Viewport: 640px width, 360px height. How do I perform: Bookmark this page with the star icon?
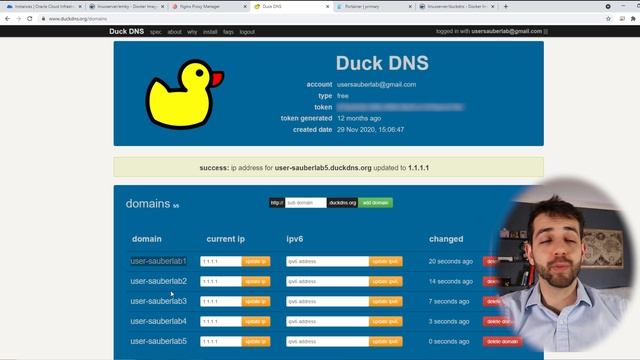609,19
